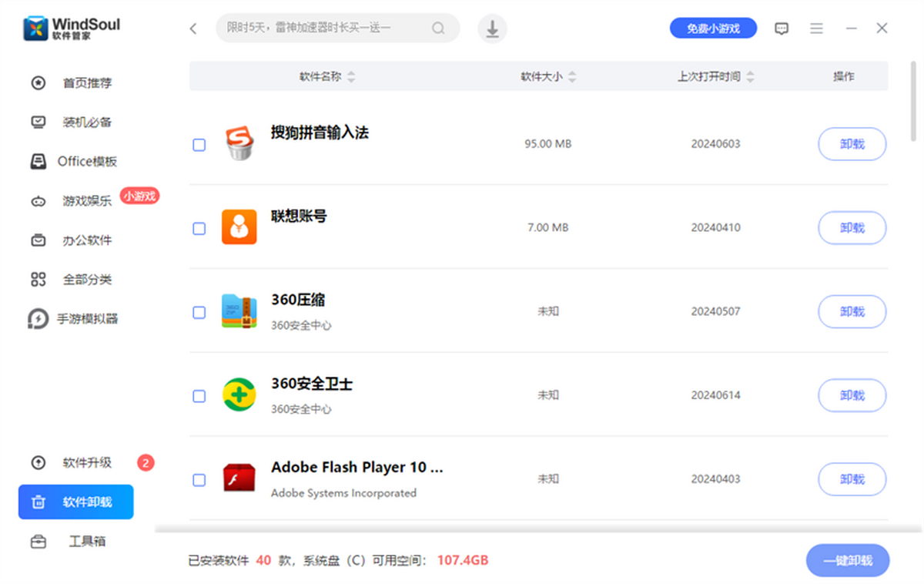
Task: Click the 免费小游戏 button
Action: (x=713, y=29)
